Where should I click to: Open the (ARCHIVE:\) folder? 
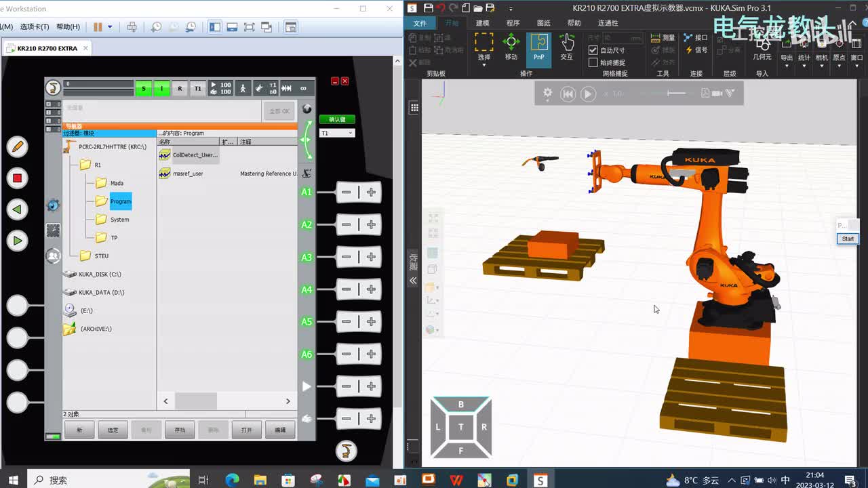87,329
